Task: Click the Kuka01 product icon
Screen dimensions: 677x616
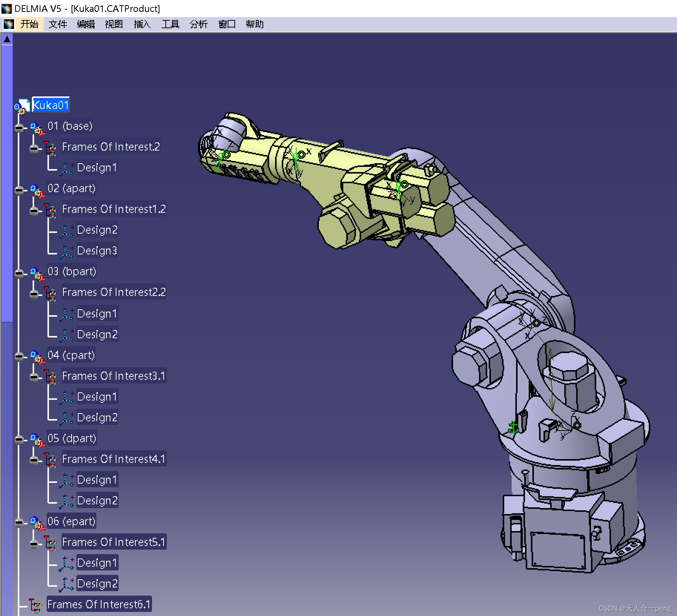Action: click(22, 106)
